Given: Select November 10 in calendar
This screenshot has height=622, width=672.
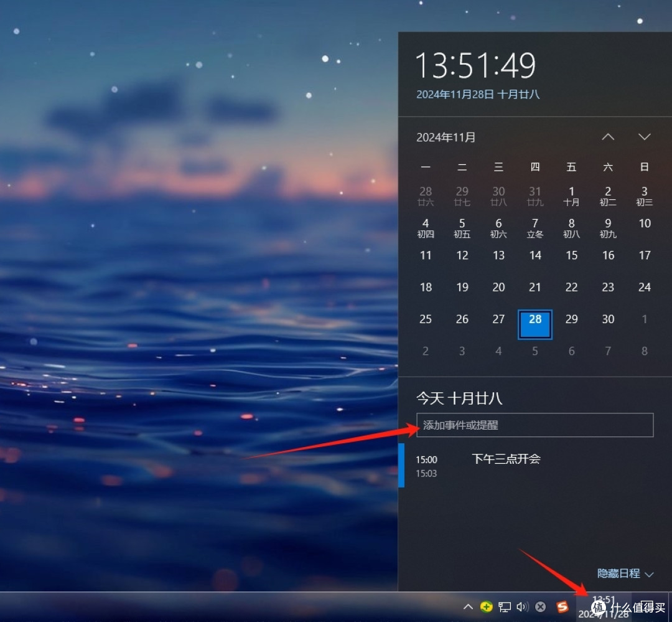Looking at the screenshot, I should click(x=645, y=224).
